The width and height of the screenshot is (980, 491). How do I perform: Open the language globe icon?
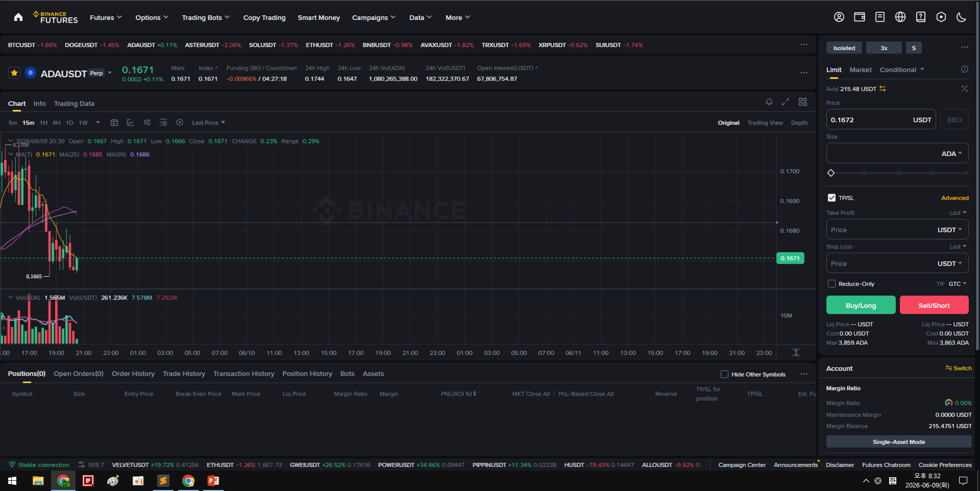coord(900,17)
